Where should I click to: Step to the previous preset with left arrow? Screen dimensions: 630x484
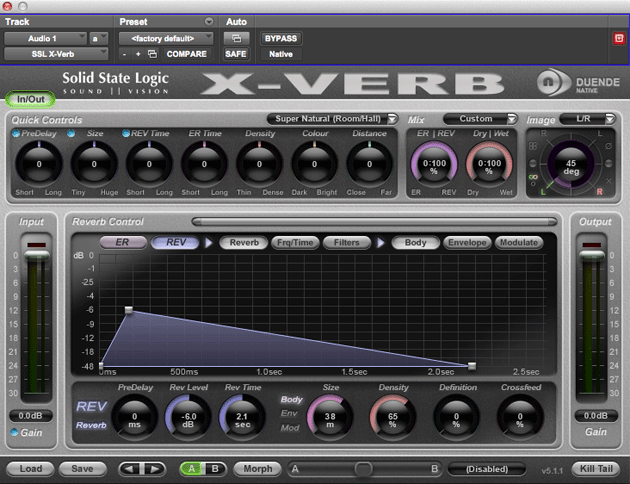[x=131, y=469]
